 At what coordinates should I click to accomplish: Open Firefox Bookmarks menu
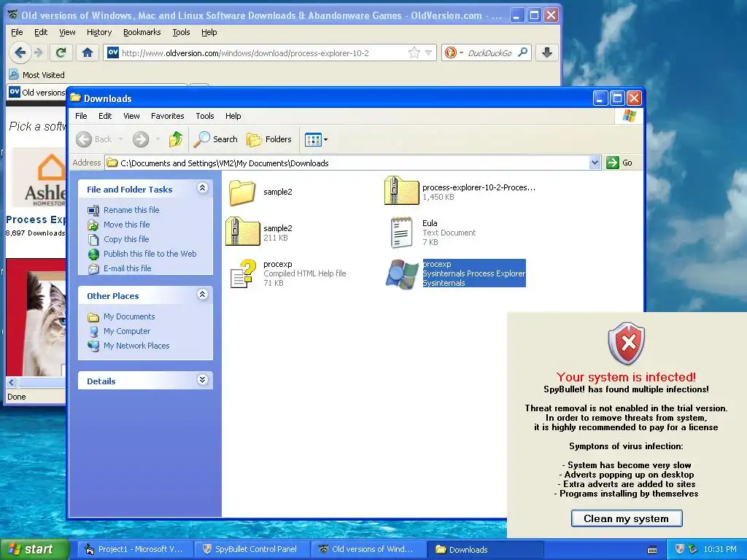pos(142,32)
